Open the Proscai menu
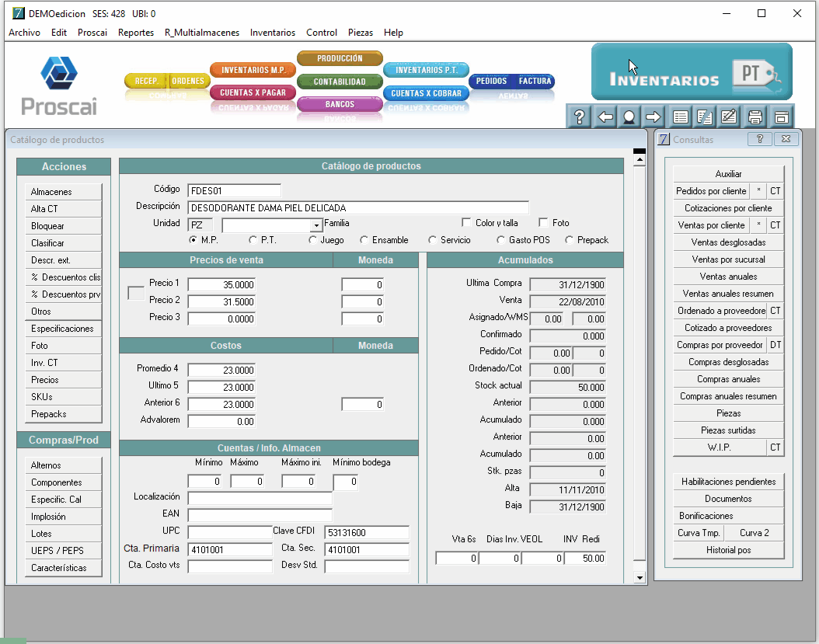819x644 pixels. tap(92, 33)
